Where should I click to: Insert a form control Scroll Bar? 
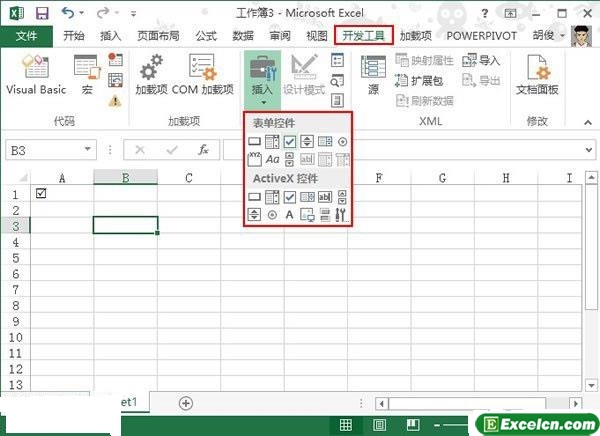click(290, 159)
